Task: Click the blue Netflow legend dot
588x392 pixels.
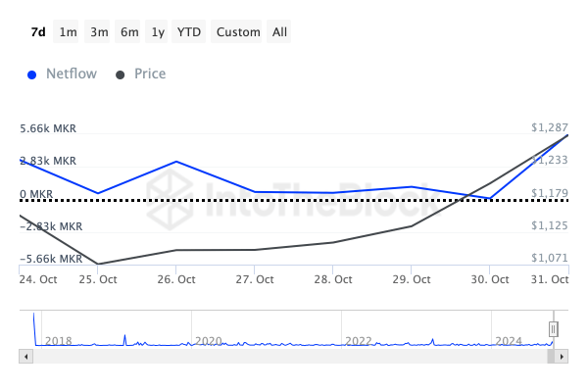Action: (x=32, y=74)
